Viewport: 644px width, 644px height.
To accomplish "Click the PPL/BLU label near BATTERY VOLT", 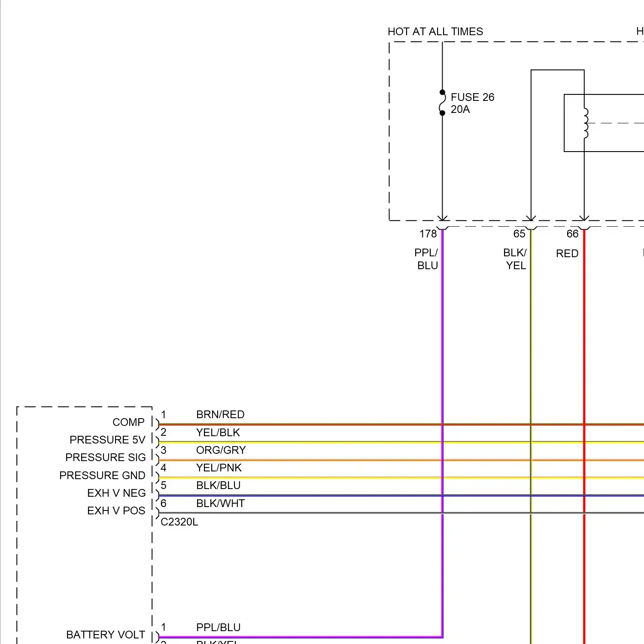I will pyautogui.click(x=218, y=627).
